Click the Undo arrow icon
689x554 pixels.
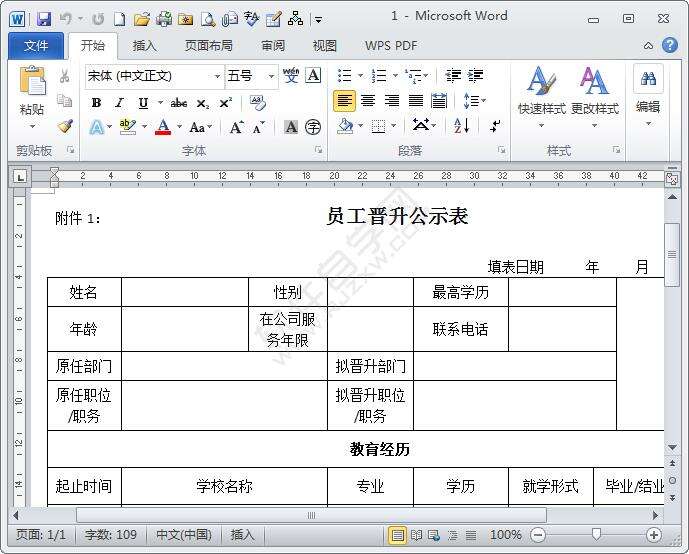tap(66, 18)
